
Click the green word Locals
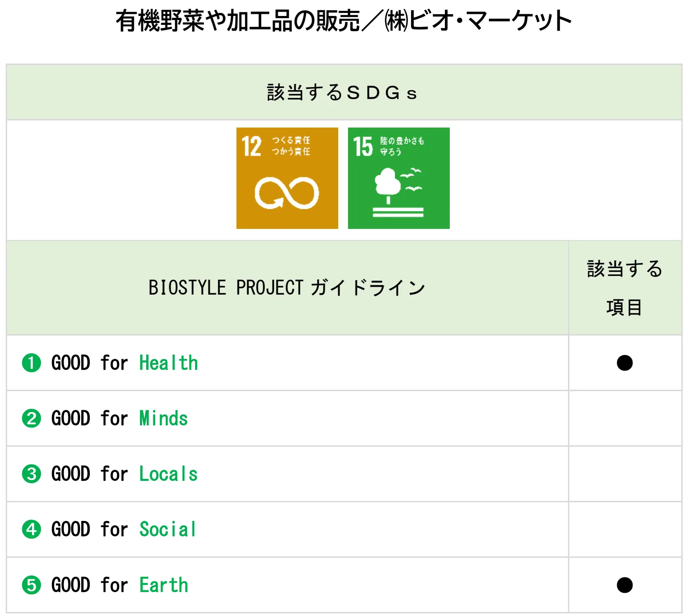(168, 474)
